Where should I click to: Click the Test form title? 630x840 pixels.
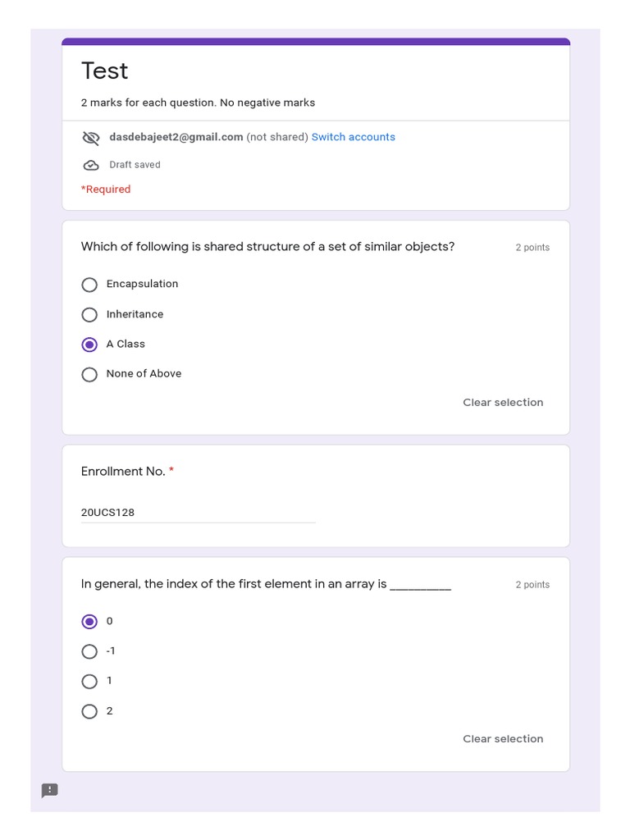[x=105, y=71]
